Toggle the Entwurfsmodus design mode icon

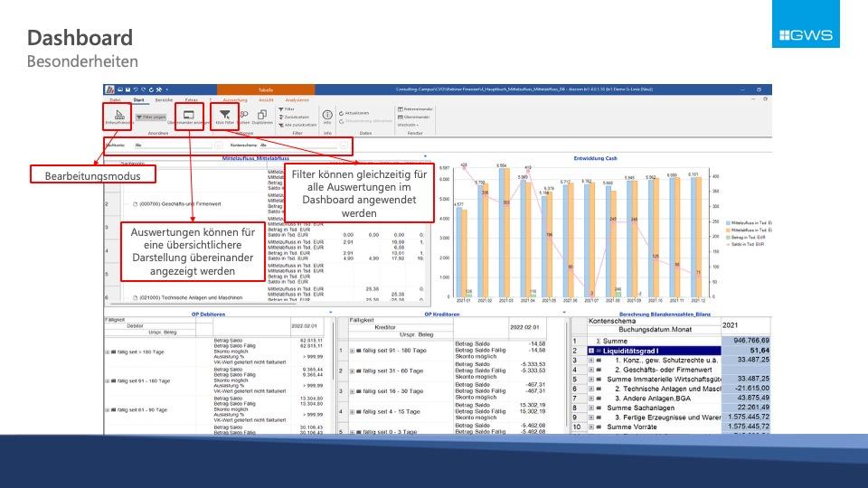tap(118, 117)
